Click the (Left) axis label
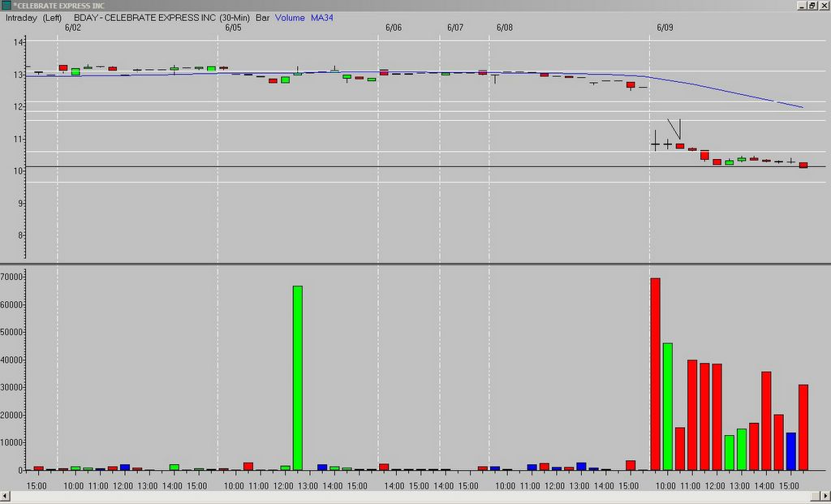Screen dimensions: 831x504 point(52,18)
